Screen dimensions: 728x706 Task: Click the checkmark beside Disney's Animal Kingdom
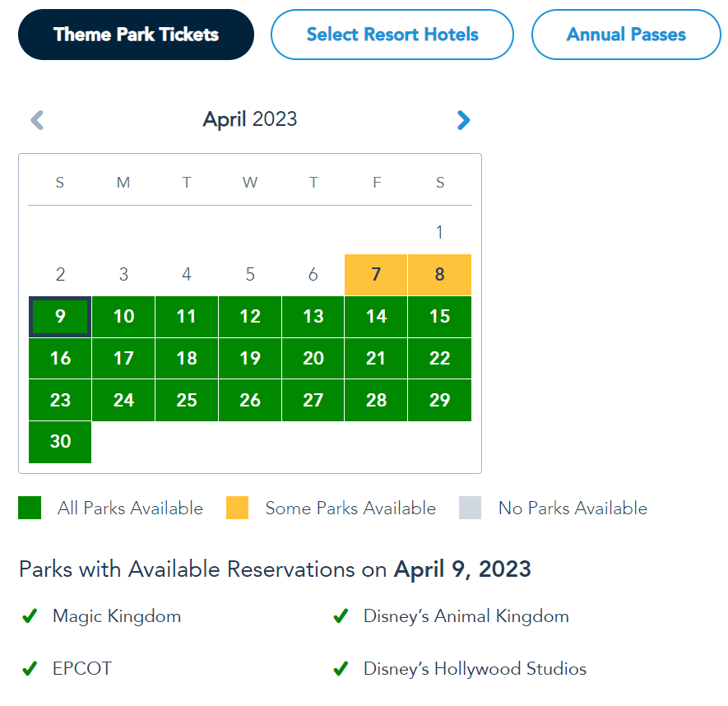pyautogui.click(x=341, y=616)
